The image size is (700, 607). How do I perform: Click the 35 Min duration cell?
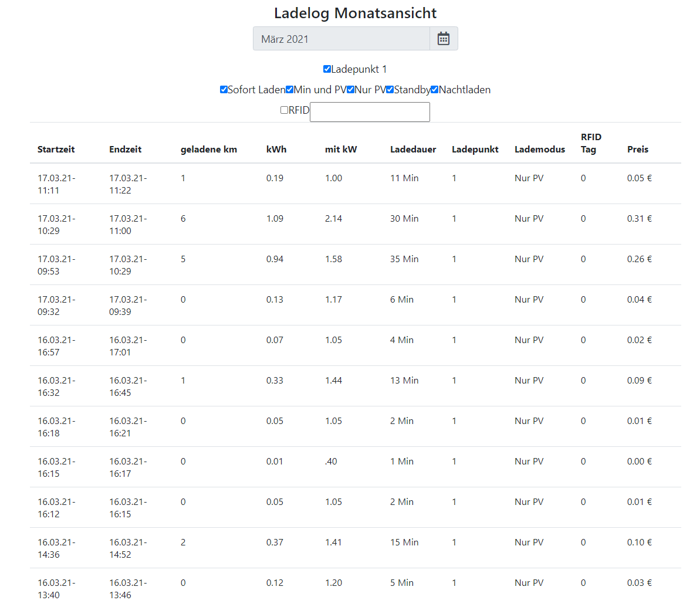pos(404,259)
